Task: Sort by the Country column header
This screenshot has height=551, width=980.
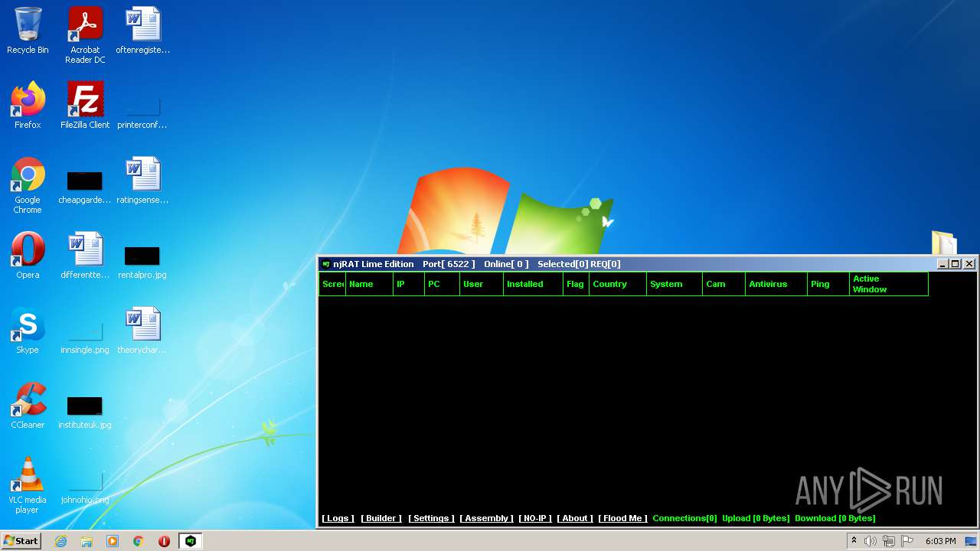Action: 618,284
